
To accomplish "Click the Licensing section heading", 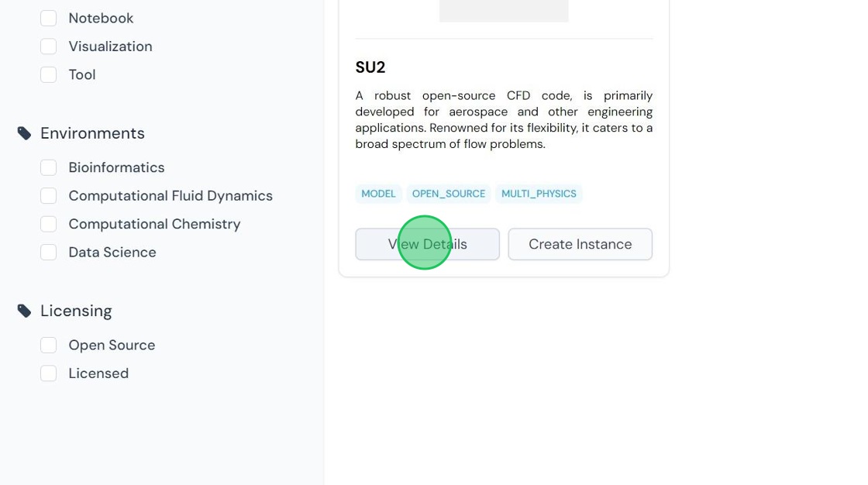I will (77, 311).
